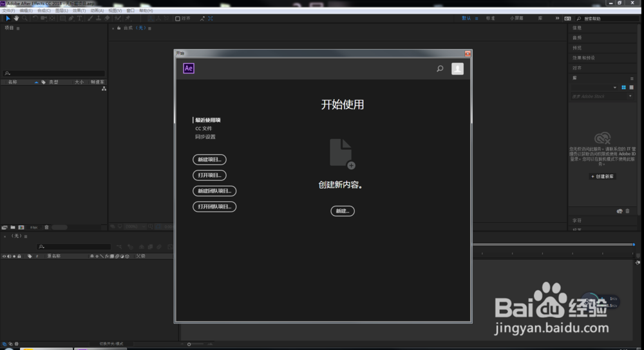Open viewer magnification 100% dropdown
644x350 pixels.
135,226
